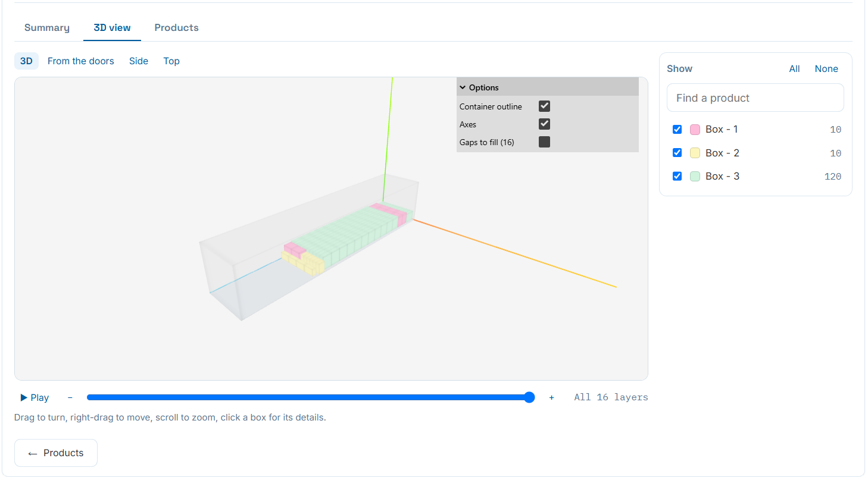Show the Top view
The height and width of the screenshot is (477, 868).
click(171, 61)
